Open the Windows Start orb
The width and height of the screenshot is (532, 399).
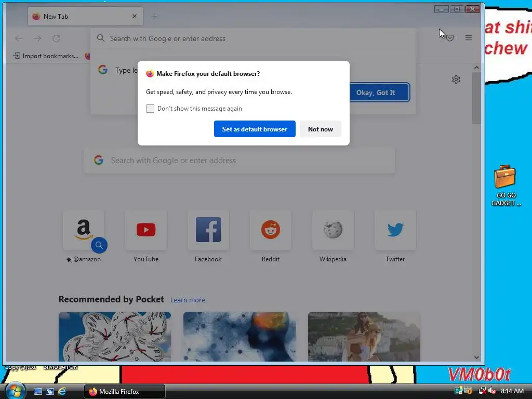[x=15, y=391]
